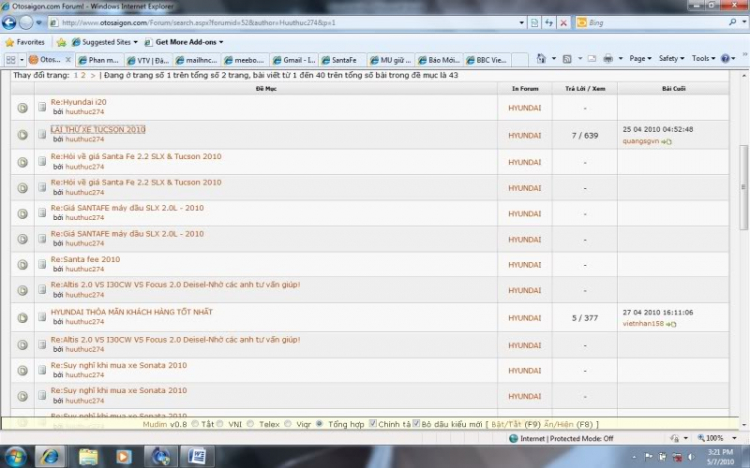Click the Add to Favorites Bar icon
The image size is (750, 468).
(61, 42)
